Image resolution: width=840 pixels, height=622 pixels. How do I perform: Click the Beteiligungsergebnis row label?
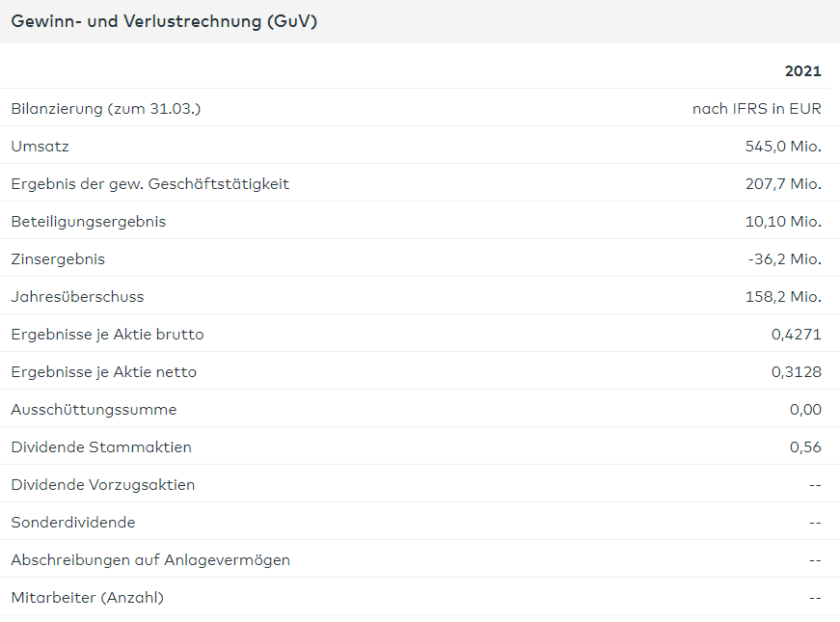[x=89, y=222]
